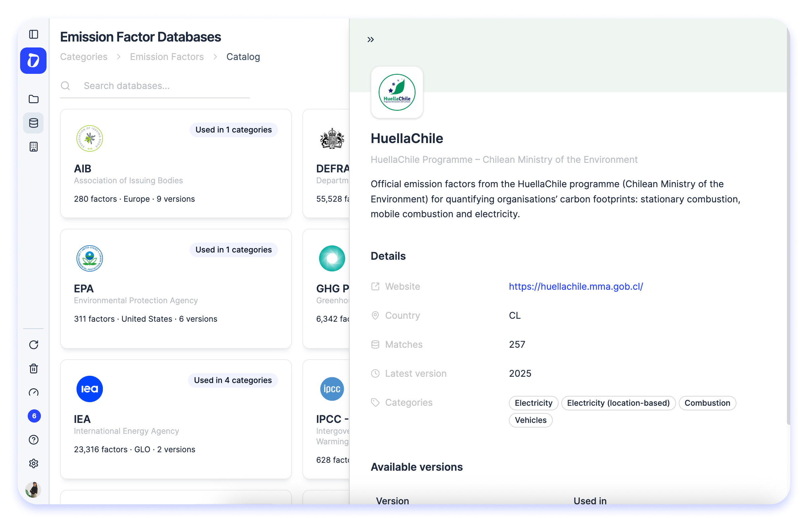Collapse the detail panel with double chevron

pyautogui.click(x=371, y=40)
